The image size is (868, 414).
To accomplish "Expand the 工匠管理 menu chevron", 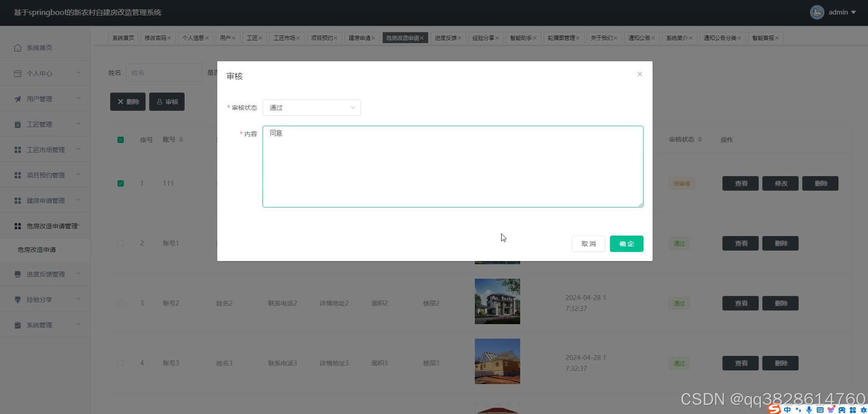I will pyautogui.click(x=78, y=123).
